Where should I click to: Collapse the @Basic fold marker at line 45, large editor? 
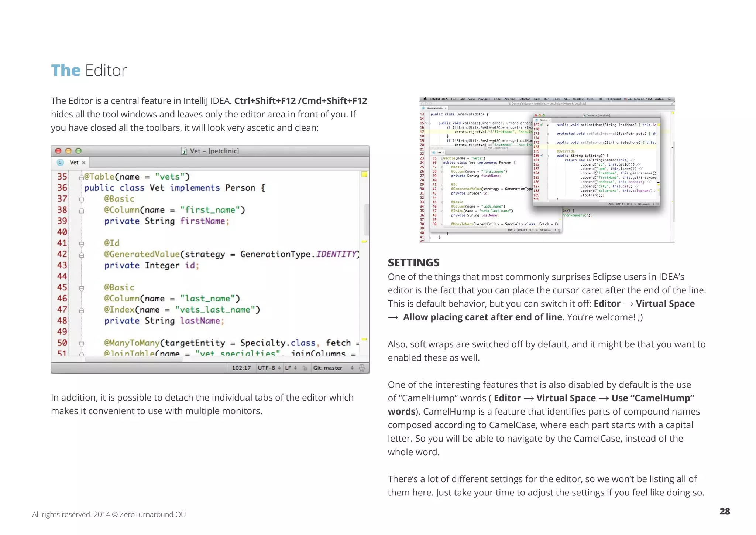pyautogui.click(x=82, y=289)
